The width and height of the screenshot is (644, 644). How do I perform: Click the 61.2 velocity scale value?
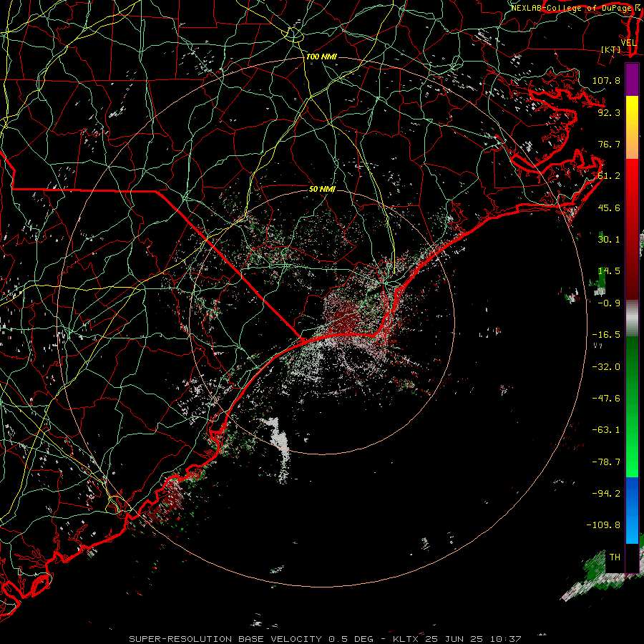click(x=609, y=176)
